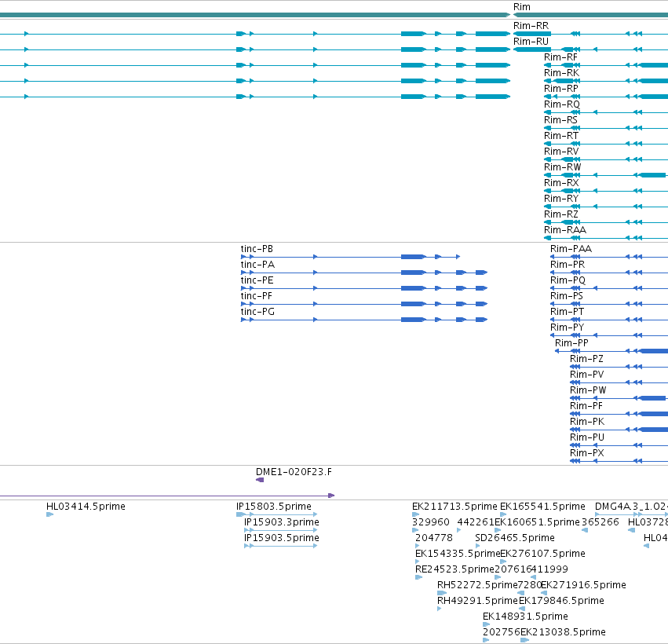Select Rim-PAA protein label
The image size is (668, 644).
tap(571, 249)
